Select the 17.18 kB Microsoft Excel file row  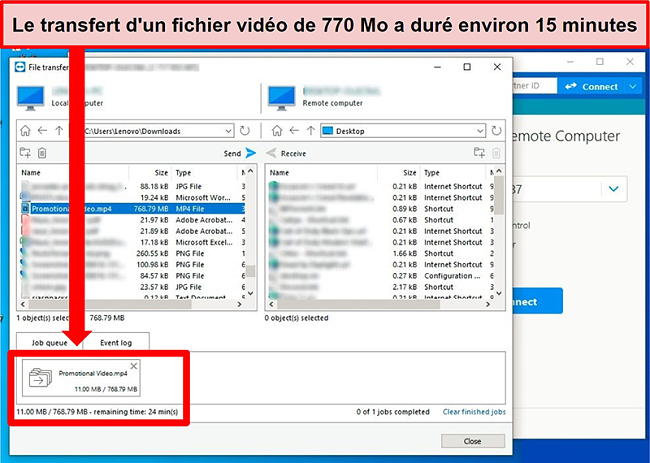pos(133,242)
